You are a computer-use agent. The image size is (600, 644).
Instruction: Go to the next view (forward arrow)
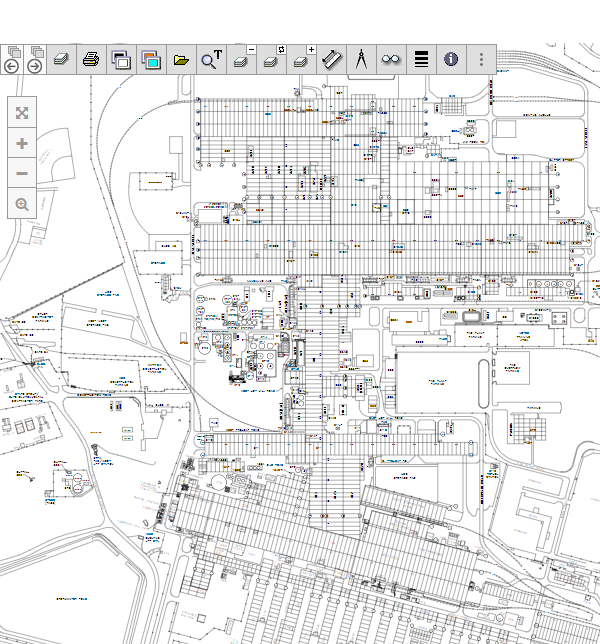pos(35,66)
